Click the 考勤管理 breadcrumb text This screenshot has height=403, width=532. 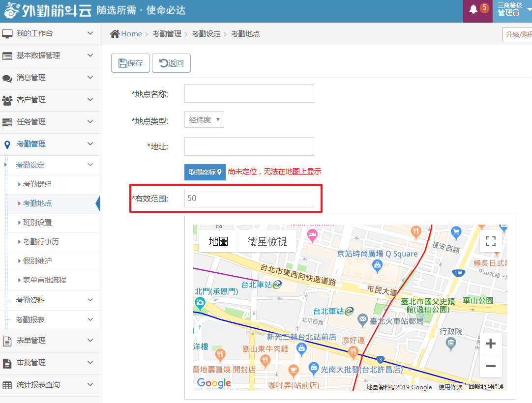pyautogui.click(x=167, y=34)
